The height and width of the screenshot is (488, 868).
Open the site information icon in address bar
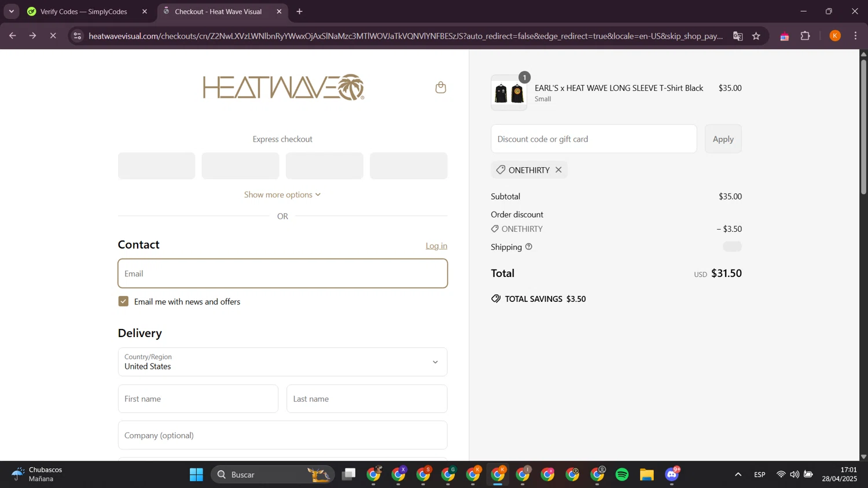click(78, 36)
